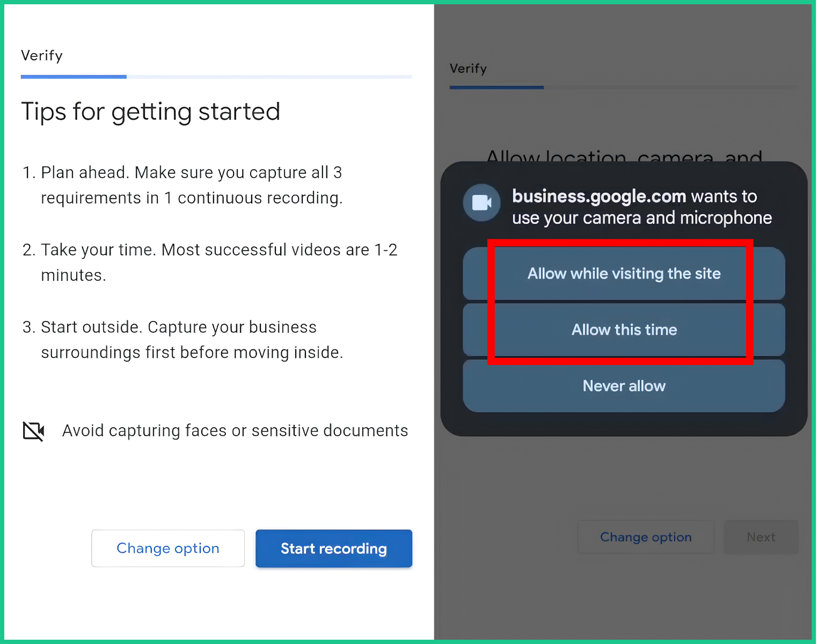Screen dimensions: 818x644
Task: Click the greyed-out Next button
Action: pyautogui.click(x=761, y=537)
